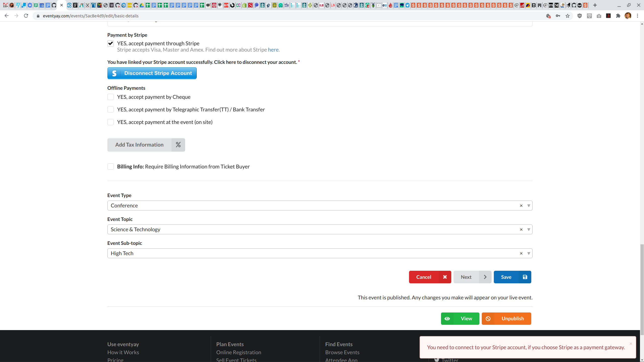Screen dimensions: 644x362
Task: Reload the eventyay page
Action: [x=26, y=16]
